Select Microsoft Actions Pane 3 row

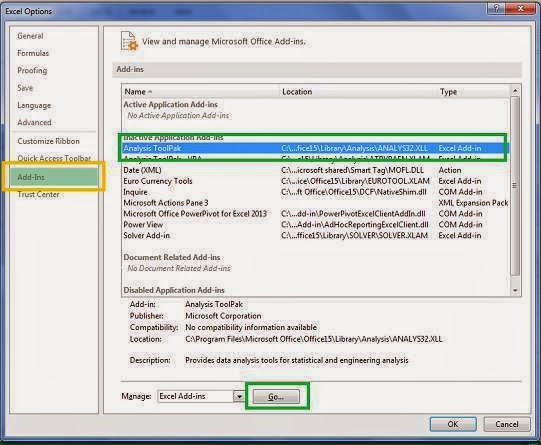point(316,203)
